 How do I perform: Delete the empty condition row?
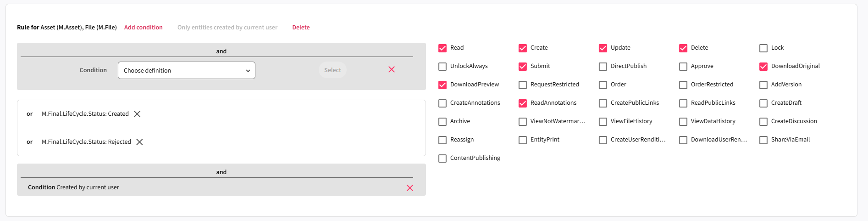coord(392,69)
